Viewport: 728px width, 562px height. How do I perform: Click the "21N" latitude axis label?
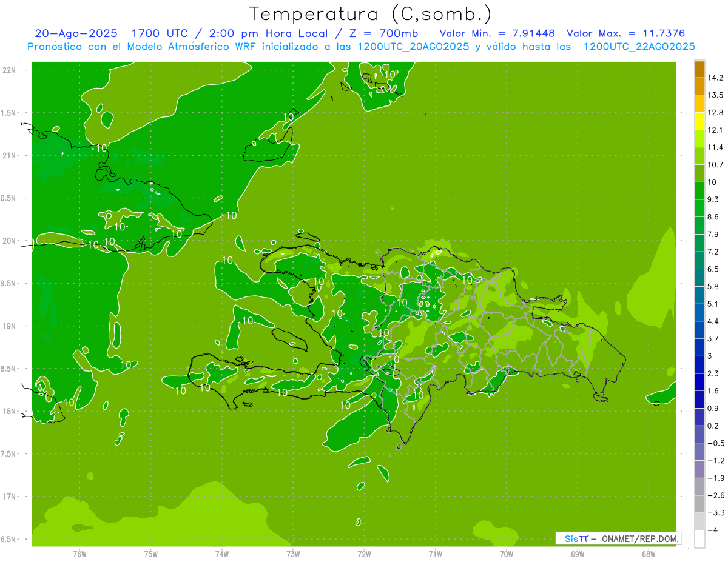coord(10,155)
